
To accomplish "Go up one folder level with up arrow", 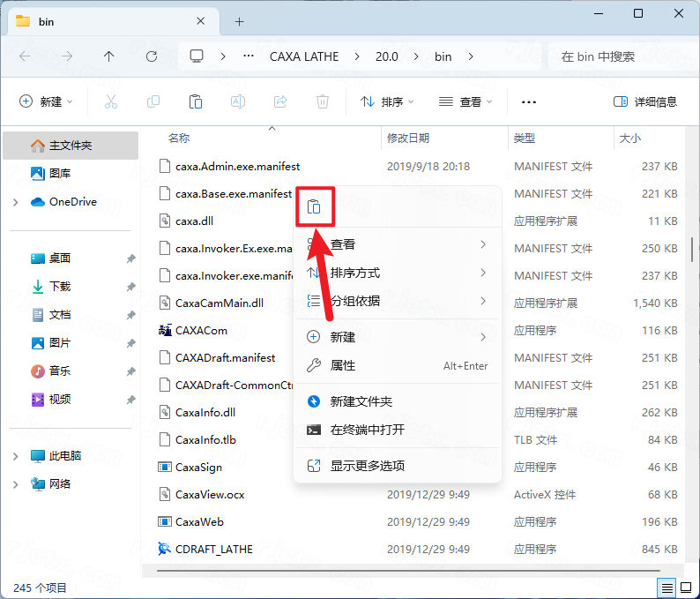I will [108, 56].
